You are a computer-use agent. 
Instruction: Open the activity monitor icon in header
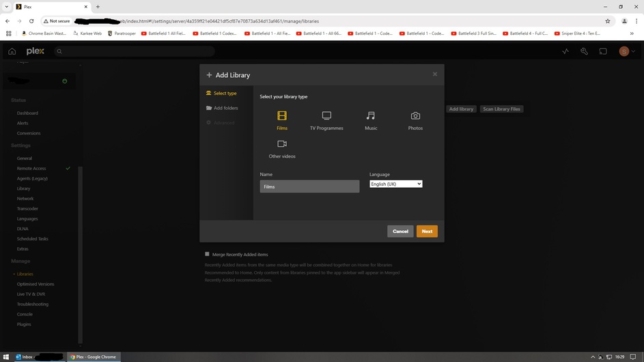[x=565, y=51]
